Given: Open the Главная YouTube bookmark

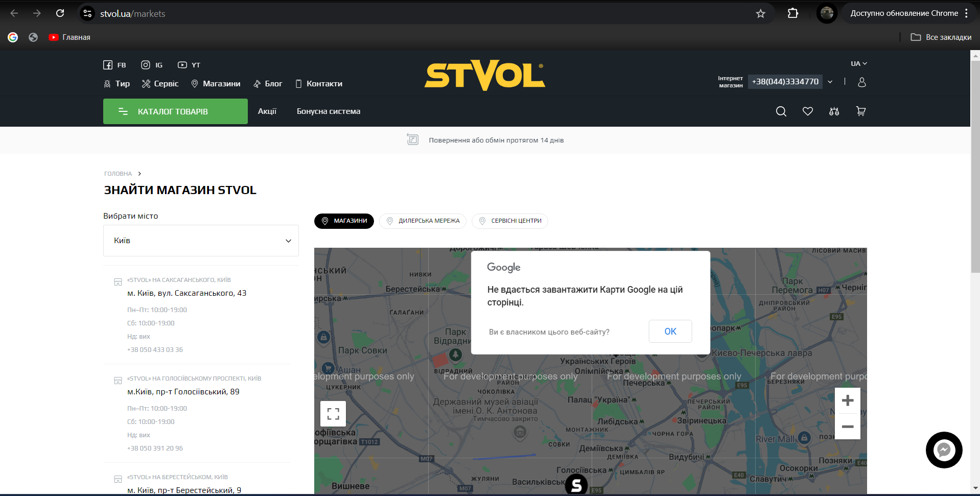Looking at the screenshot, I should (69, 37).
